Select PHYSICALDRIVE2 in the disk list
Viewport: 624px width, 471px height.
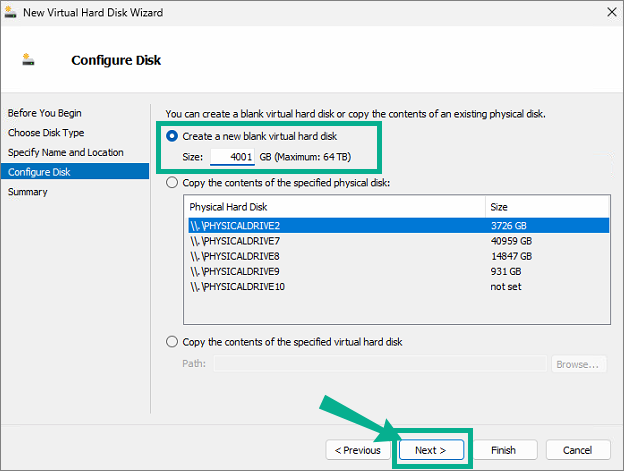click(399, 226)
